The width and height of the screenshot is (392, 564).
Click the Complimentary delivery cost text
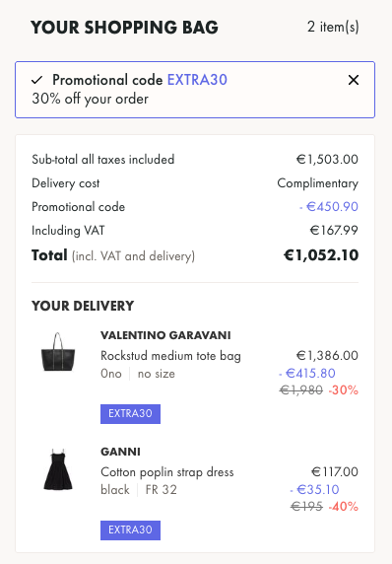[317, 183]
